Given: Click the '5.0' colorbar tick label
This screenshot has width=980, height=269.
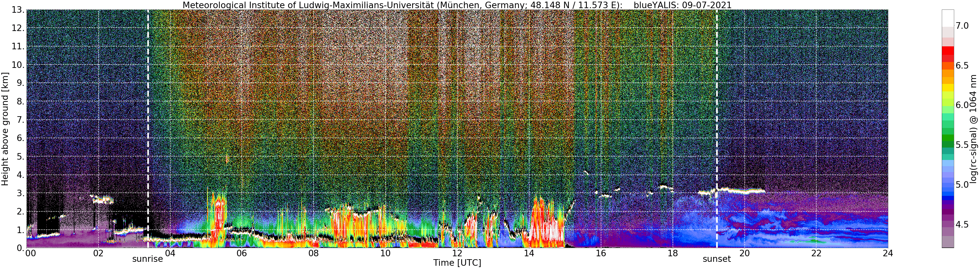Looking at the screenshot, I should (962, 185).
